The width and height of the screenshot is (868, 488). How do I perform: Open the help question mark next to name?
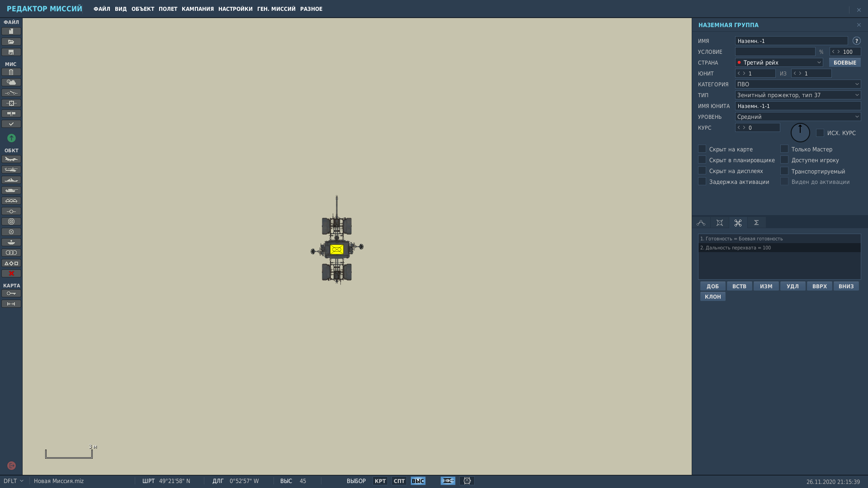pos(856,41)
